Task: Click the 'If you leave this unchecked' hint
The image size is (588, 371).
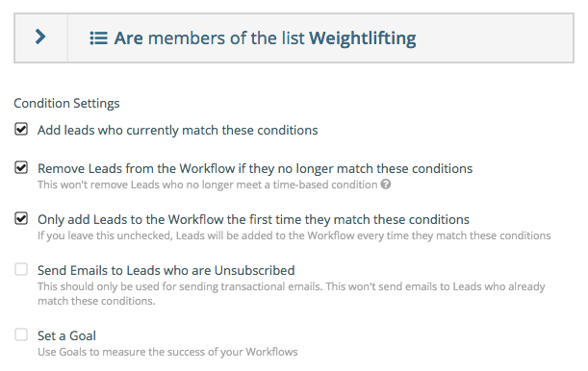Action: pyautogui.click(x=294, y=235)
